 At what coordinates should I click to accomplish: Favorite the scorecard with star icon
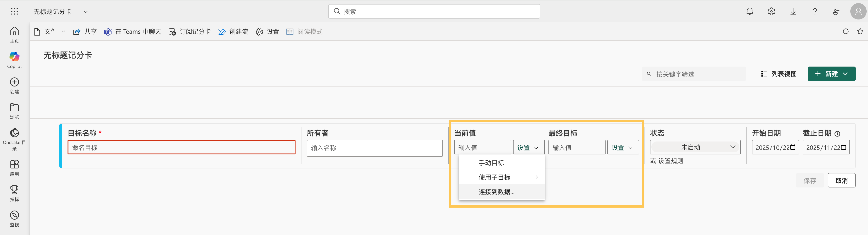coord(860,31)
